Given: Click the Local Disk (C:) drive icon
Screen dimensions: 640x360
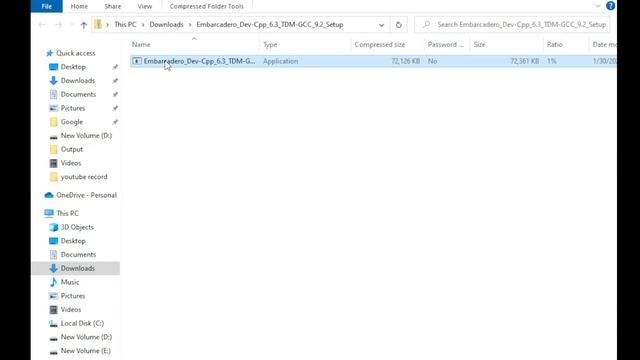Looking at the screenshot, I should point(53,323).
